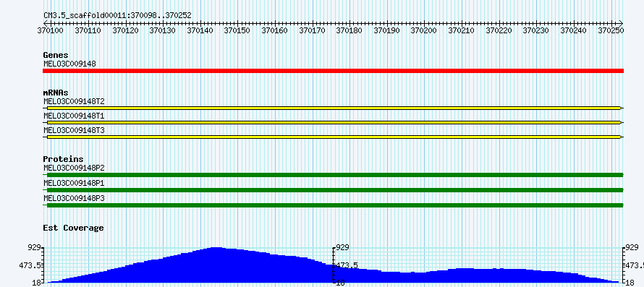Click the MELO3C009148T3 label text
The width and height of the screenshot is (644, 287).
click(x=74, y=131)
